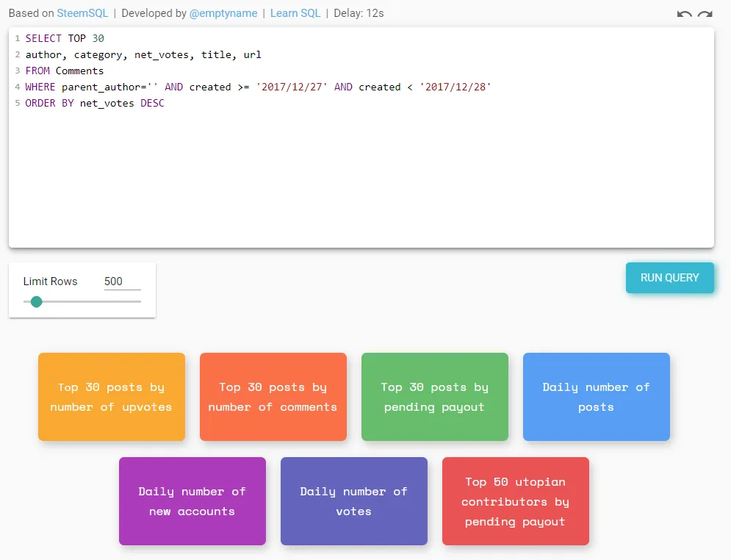Click the Limit Rows value field showing 500
The height and width of the screenshot is (560, 731).
point(122,281)
